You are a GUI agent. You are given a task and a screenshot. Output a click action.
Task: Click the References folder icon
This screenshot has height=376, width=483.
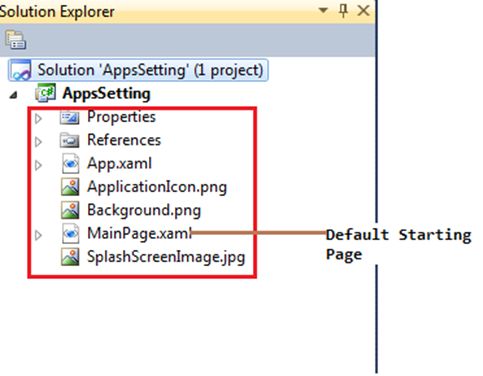[70, 140]
